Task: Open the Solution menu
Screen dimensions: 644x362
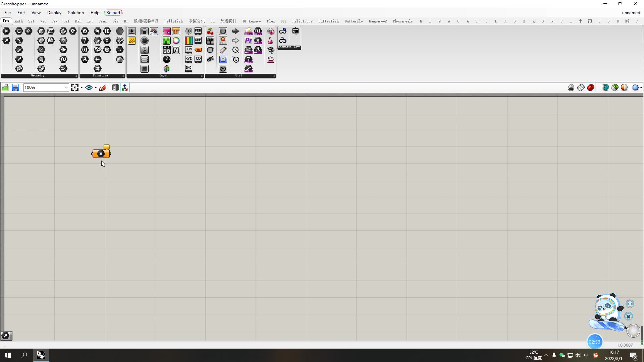Action: [x=76, y=13]
